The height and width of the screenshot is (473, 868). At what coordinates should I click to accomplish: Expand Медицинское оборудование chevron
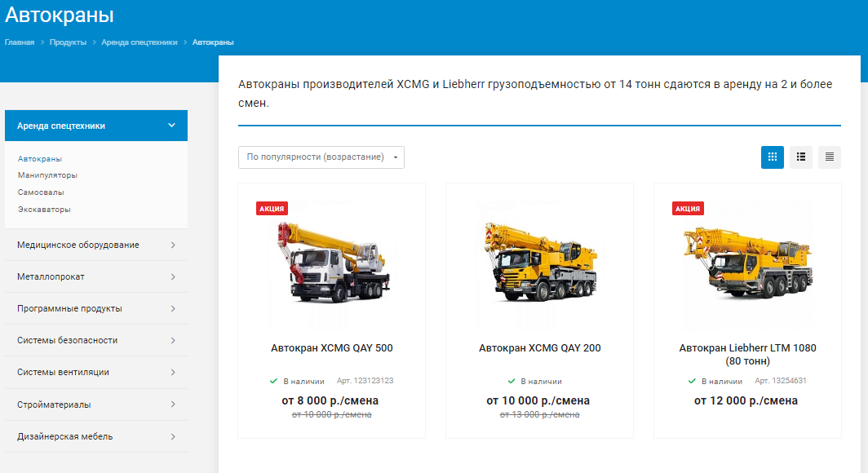(173, 245)
